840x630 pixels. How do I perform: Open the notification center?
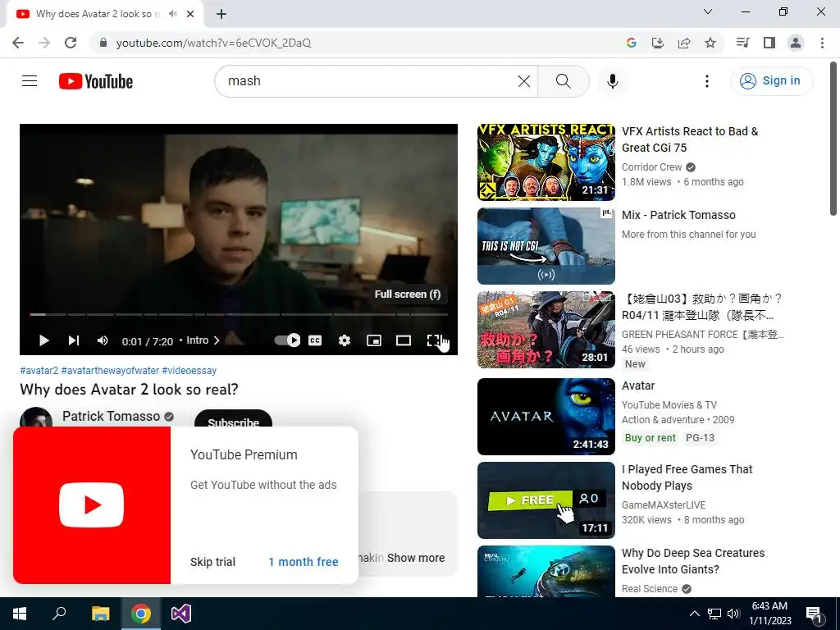coord(814,614)
